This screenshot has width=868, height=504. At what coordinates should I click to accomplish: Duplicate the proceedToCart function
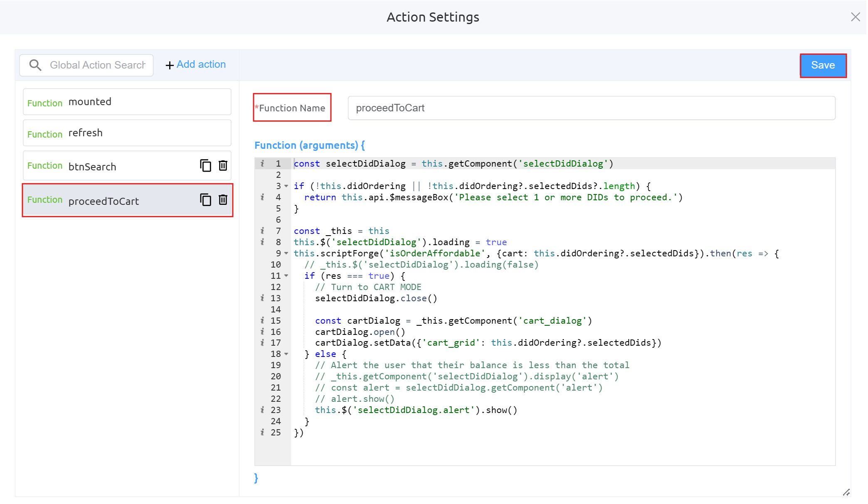(x=205, y=200)
